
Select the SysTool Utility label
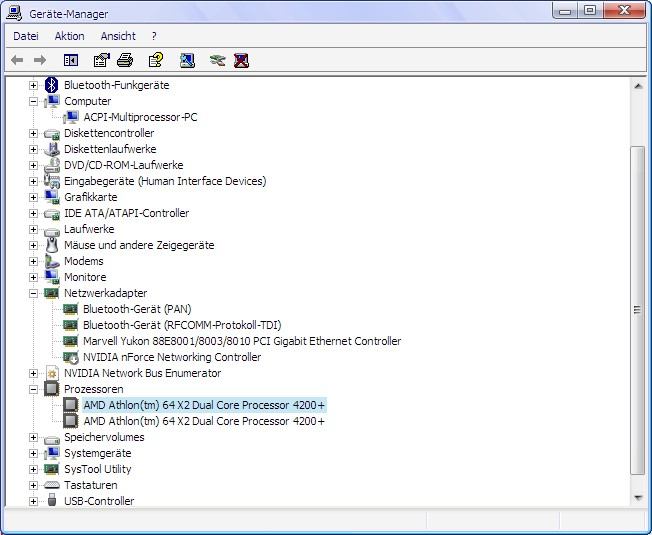click(98, 469)
